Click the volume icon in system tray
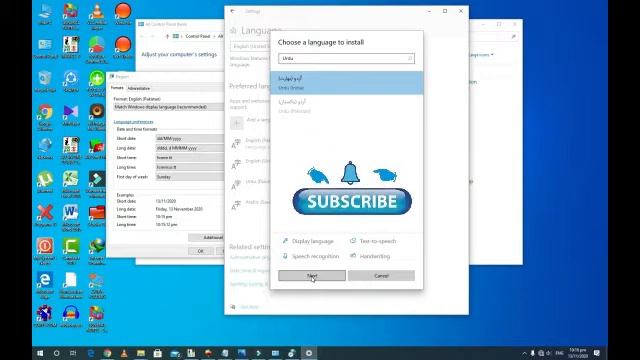 tap(549, 353)
